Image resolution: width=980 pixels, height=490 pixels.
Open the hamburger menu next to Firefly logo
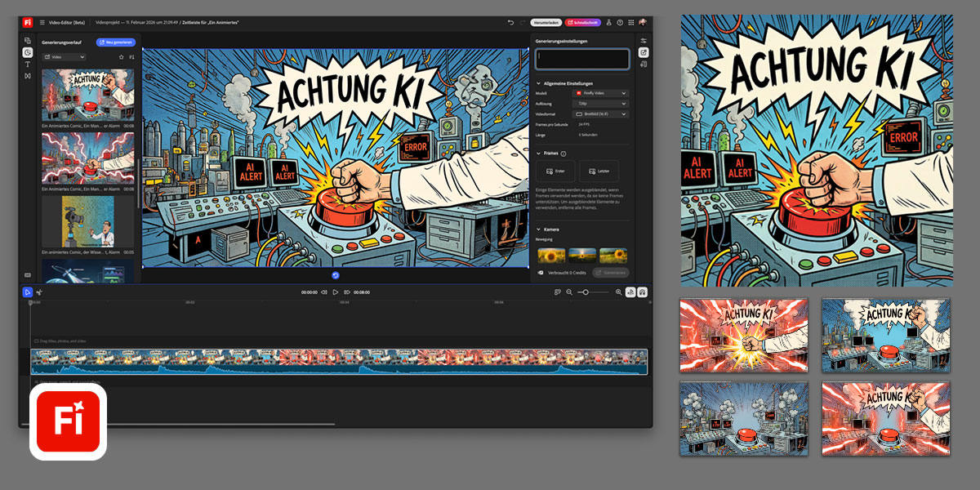pyautogui.click(x=42, y=23)
